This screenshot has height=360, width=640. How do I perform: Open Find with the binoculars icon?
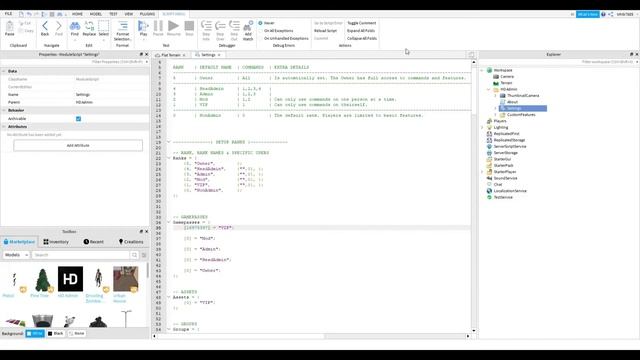click(x=75, y=27)
